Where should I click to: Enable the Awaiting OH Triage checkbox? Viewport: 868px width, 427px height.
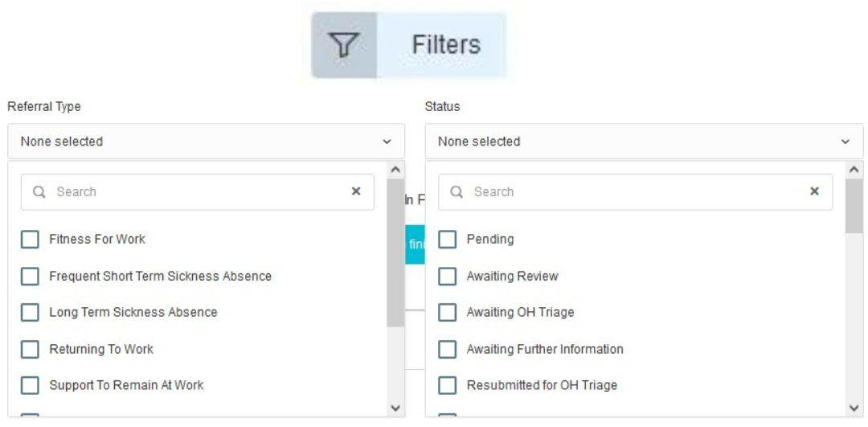click(448, 312)
